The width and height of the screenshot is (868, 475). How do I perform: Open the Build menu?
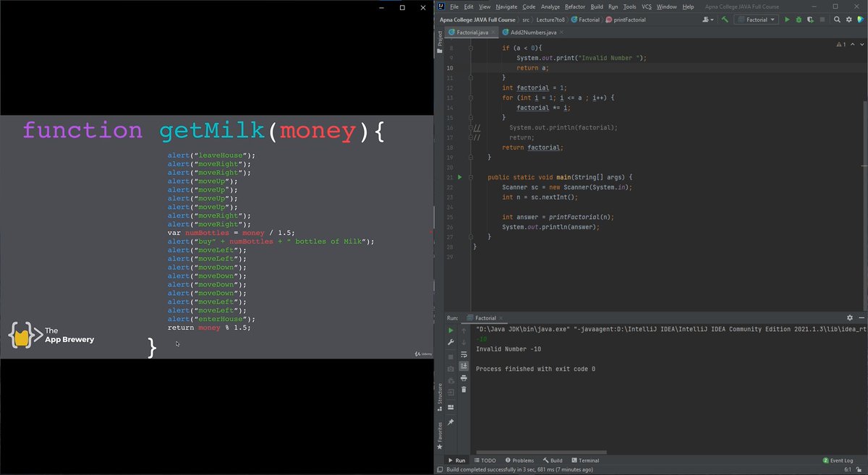click(597, 7)
